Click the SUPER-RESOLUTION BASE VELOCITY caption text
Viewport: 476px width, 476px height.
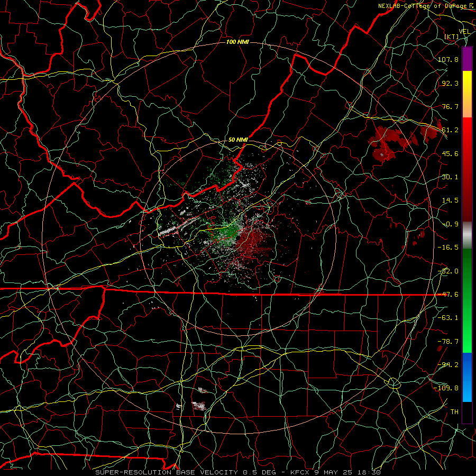pyautogui.click(x=167, y=472)
